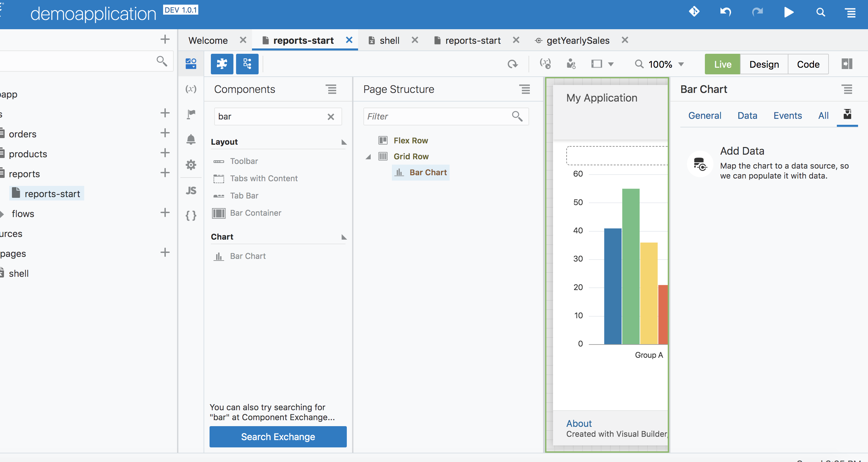Open the Git menu icon in header
This screenshot has width=868, height=462.
tap(694, 12)
